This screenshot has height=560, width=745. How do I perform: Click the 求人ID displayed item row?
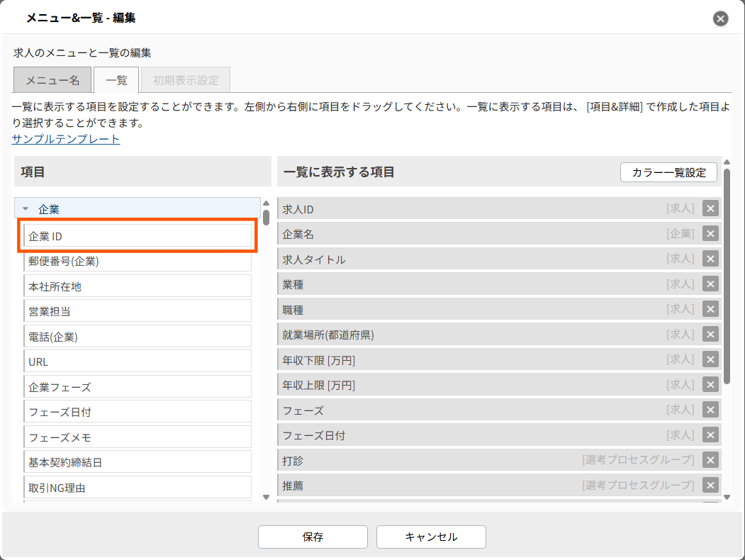tap(499, 208)
